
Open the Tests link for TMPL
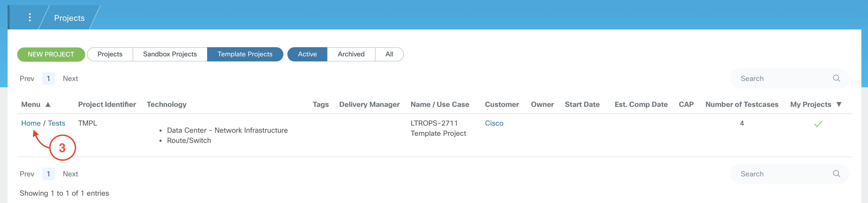click(x=56, y=123)
